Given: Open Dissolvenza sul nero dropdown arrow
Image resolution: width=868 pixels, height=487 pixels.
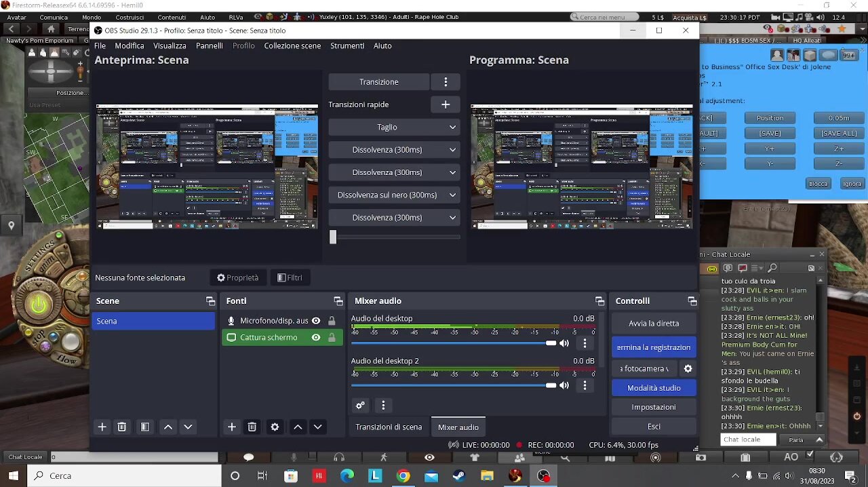Looking at the screenshot, I should (452, 195).
